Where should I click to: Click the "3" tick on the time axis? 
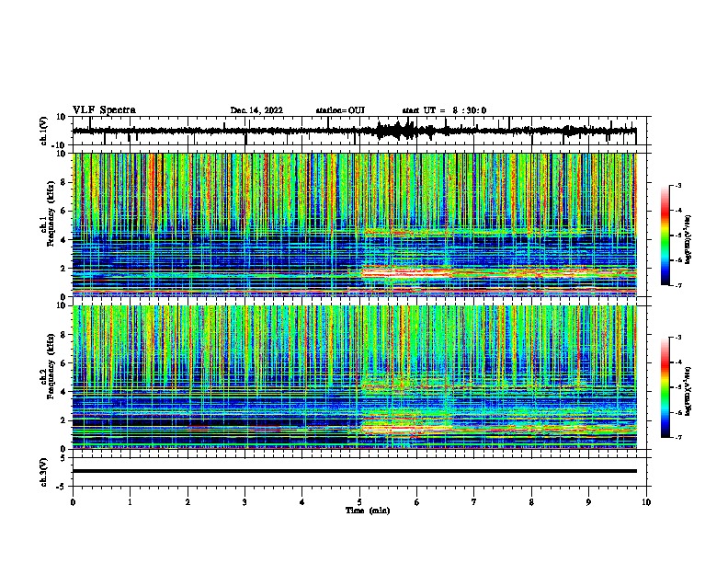(x=245, y=502)
